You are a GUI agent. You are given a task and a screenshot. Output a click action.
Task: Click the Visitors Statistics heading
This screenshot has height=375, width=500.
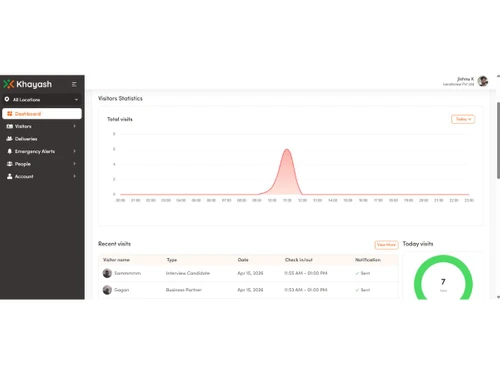tap(120, 98)
